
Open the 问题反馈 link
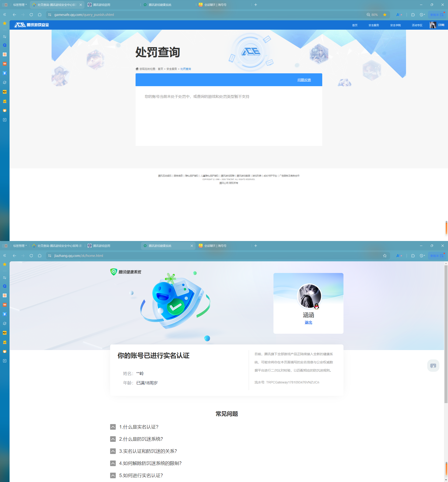tap(304, 80)
